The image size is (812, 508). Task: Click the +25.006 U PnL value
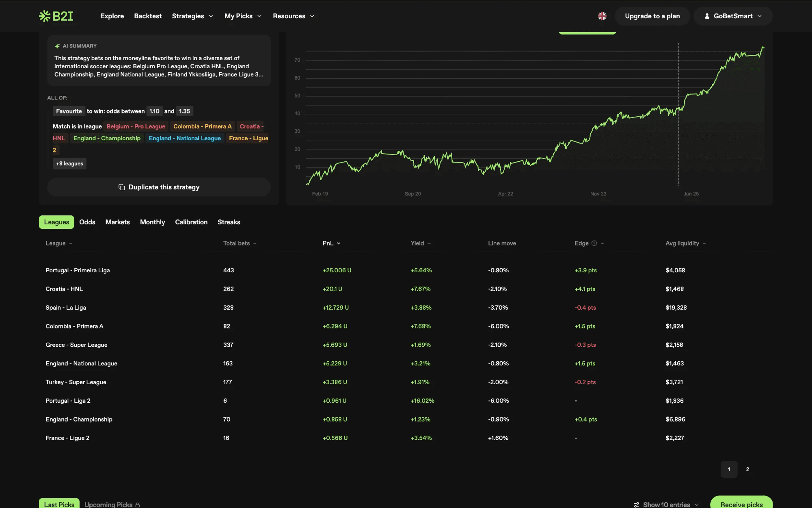(337, 270)
